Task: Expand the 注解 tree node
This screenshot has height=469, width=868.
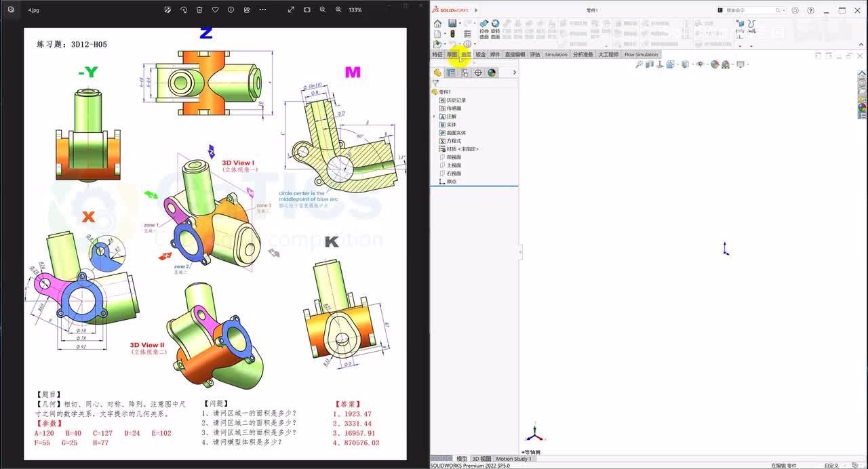Action: click(434, 117)
